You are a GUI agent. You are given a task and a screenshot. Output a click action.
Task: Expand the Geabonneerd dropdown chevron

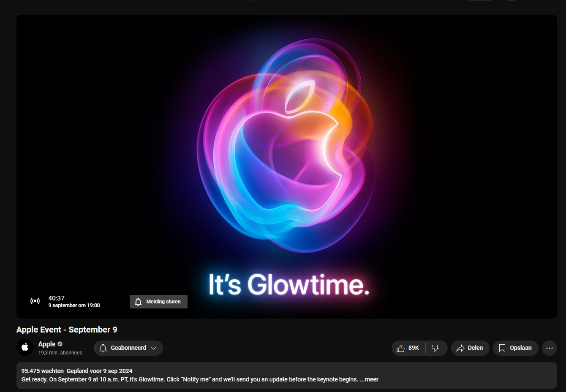tap(154, 348)
